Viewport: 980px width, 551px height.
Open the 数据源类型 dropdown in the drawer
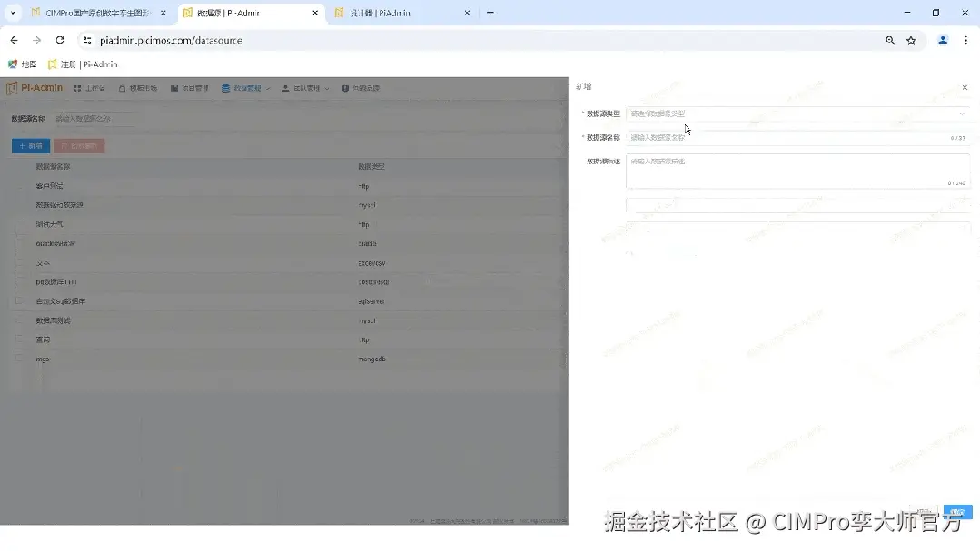click(x=797, y=113)
